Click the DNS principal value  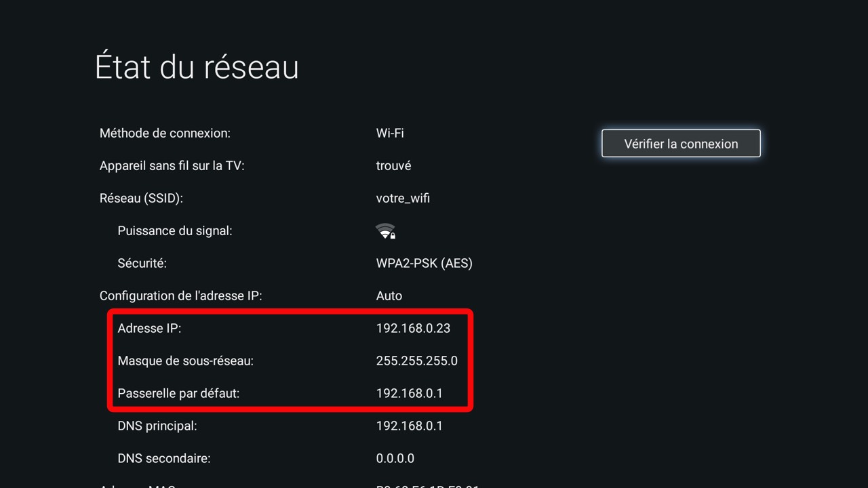point(410,426)
